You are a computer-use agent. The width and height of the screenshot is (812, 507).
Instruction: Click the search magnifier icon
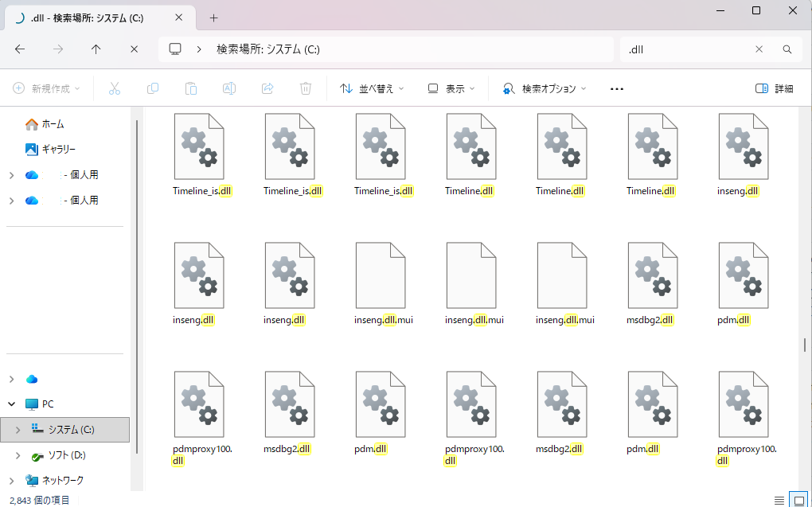pos(787,49)
